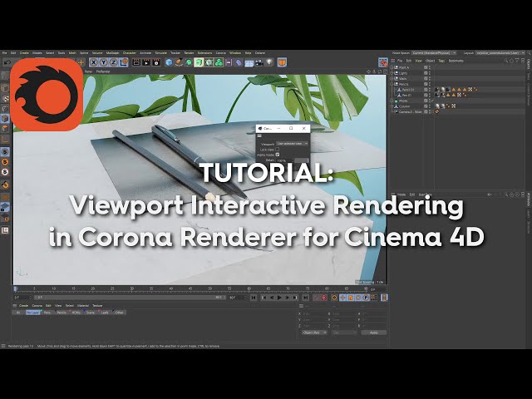Go to start of timeline
Screen dimensions: 532x399
(x=254, y=298)
